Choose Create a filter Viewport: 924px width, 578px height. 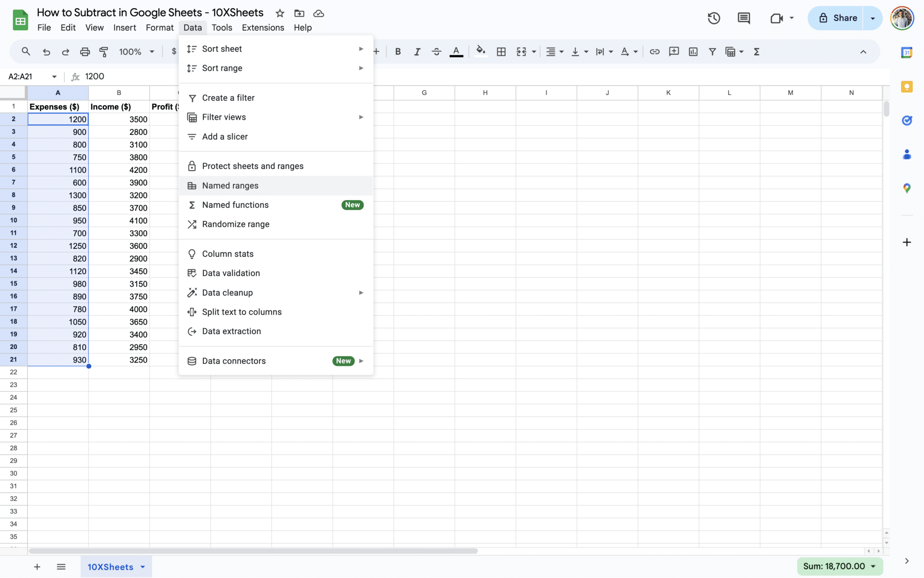click(x=276, y=98)
